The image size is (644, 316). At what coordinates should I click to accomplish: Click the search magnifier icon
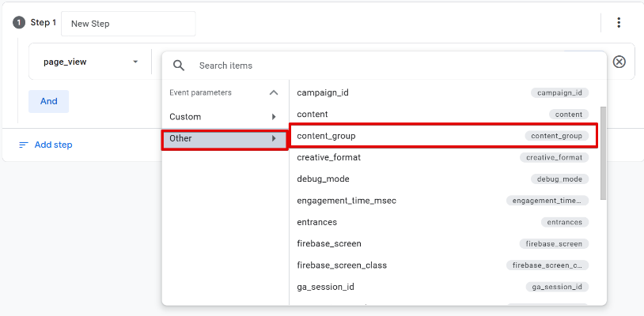point(179,66)
